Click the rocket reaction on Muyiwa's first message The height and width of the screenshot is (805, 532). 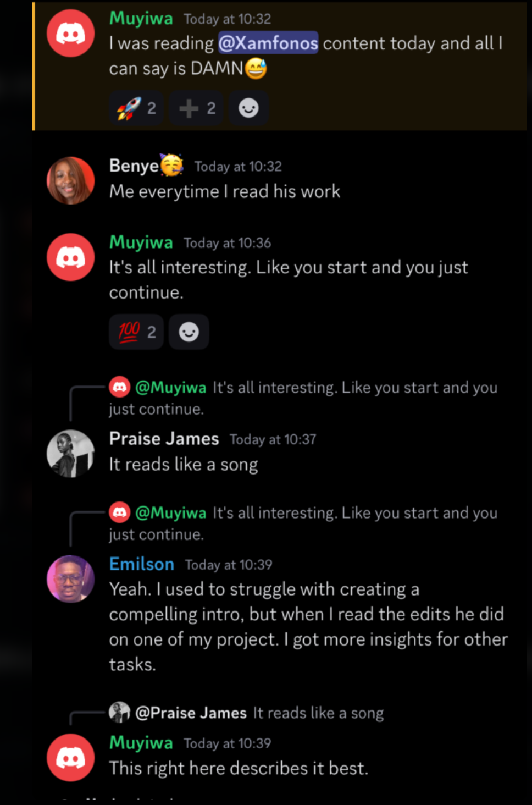(x=136, y=108)
